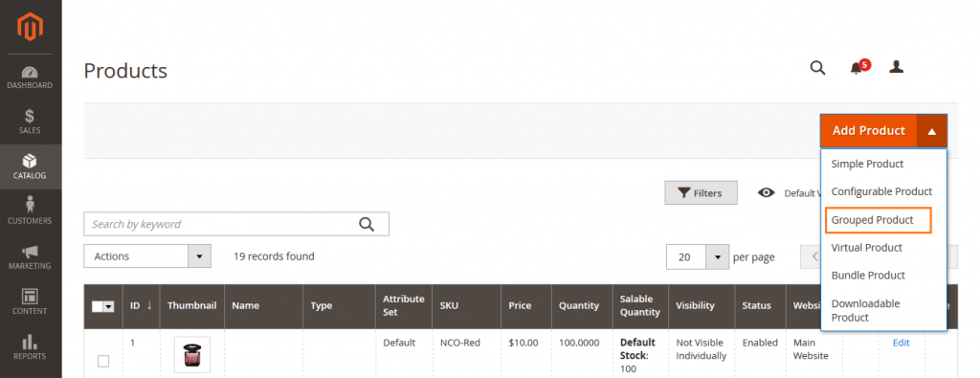
Task: Choose Virtual Product from the menu
Action: click(x=866, y=248)
